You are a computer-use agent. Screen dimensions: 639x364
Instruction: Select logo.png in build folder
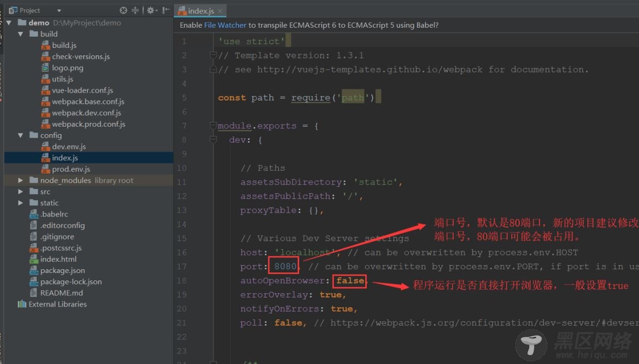pos(68,68)
